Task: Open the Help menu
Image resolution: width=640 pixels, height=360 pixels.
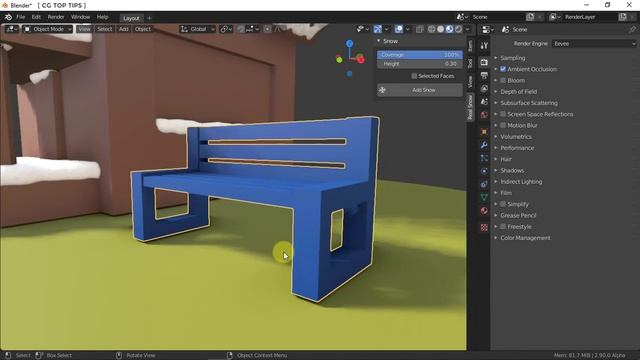Action: pyautogui.click(x=102, y=17)
